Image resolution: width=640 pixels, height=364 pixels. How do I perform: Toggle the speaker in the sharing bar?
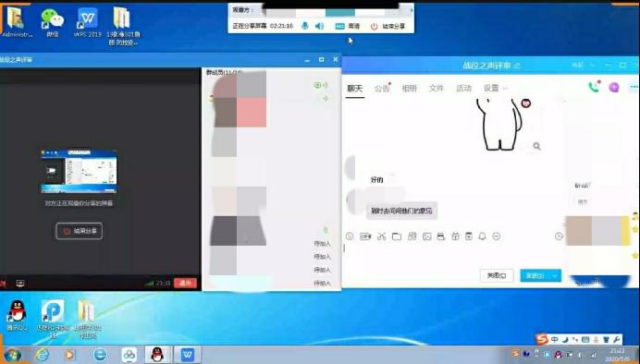point(319,26)
